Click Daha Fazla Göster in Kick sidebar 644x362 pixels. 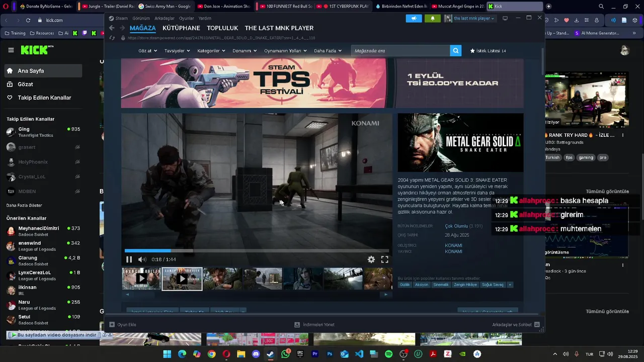(x=24, y=206)
